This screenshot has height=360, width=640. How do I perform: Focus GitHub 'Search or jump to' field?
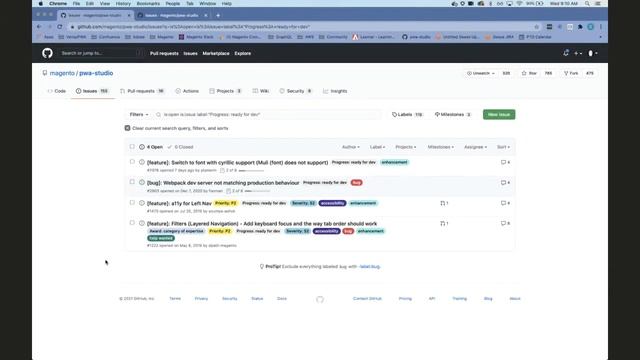click(100, 53)
